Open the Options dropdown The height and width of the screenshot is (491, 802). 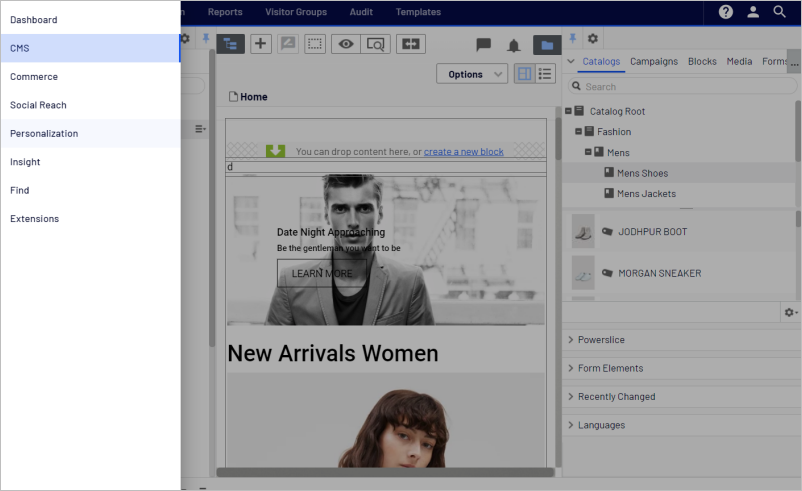[472, 74]
